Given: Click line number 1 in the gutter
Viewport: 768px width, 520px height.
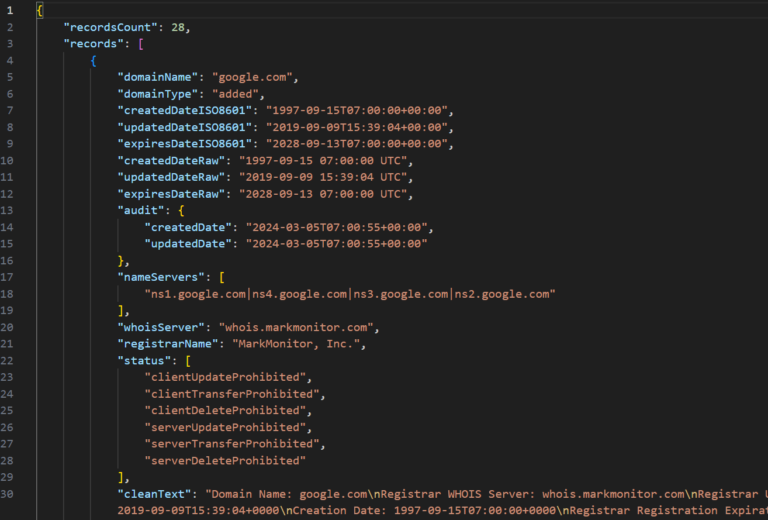Looking at the screenshot, I should tap(10, 10).
